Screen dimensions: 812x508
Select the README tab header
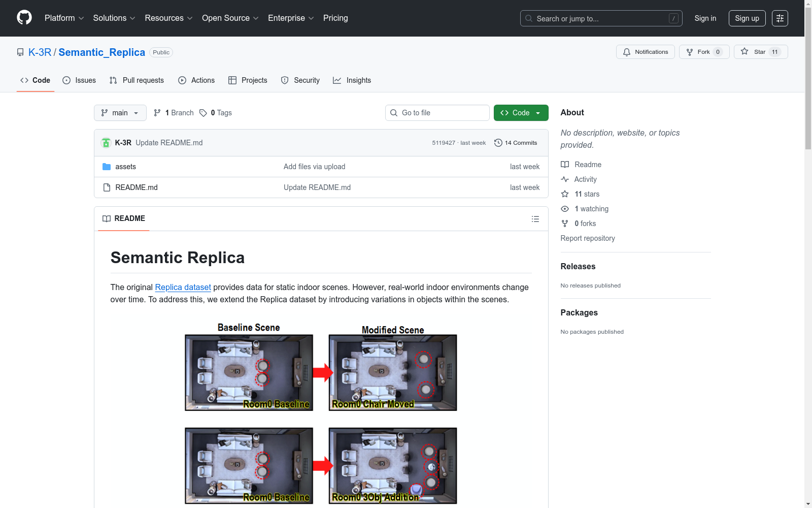[124, 218]
